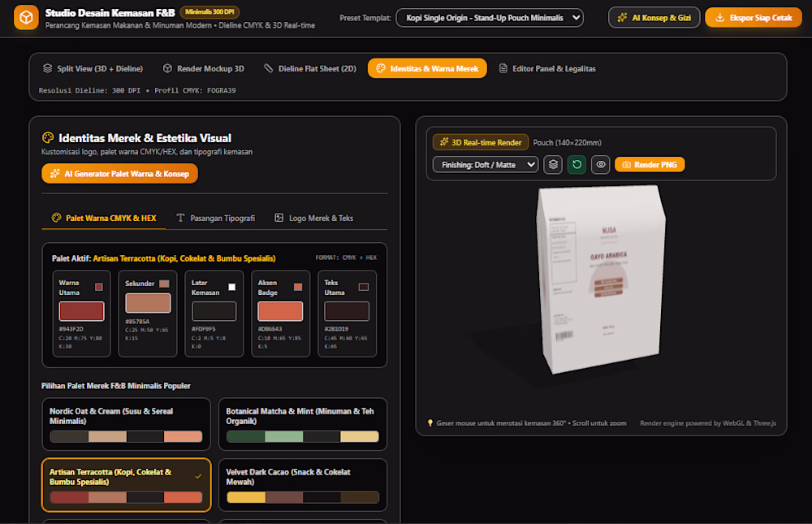Click 3D Real-time Render badge
The width and height of the screenshot is (812, 524).
pos(481,142)
